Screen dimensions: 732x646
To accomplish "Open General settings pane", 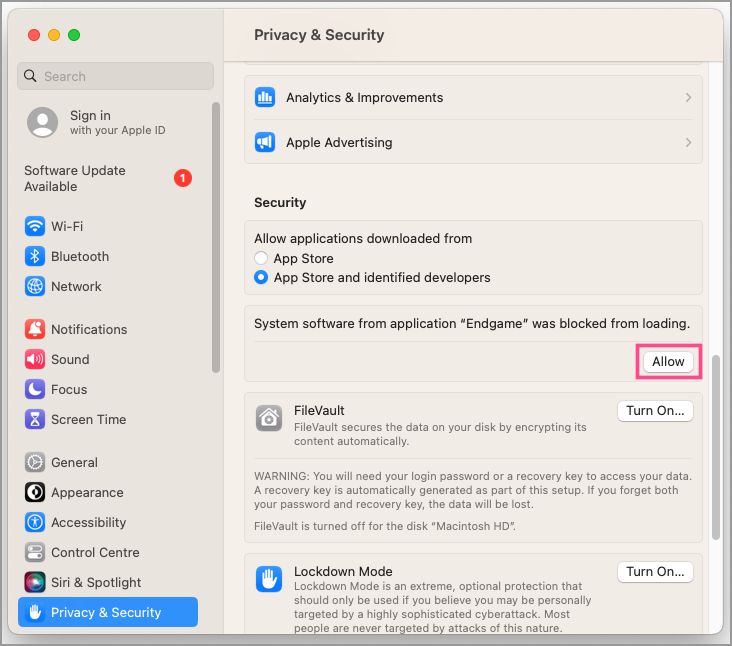I will pyautogui.click(x=74, y=462).
